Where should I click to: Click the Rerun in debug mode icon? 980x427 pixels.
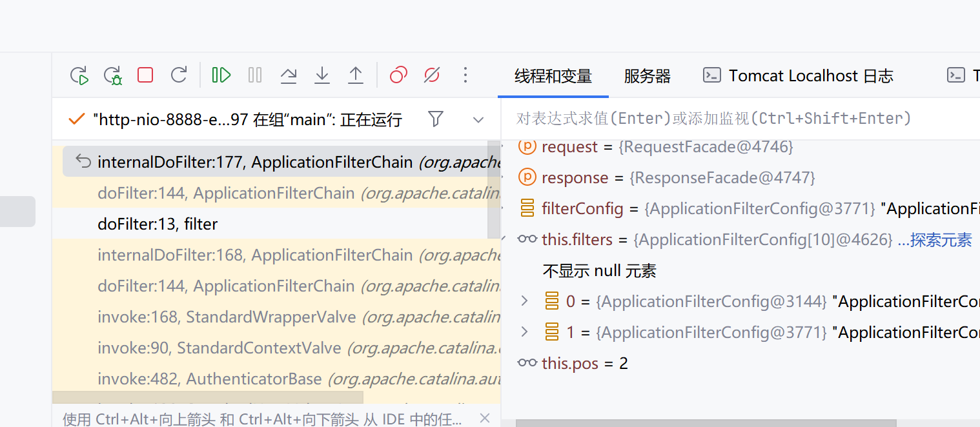pos(113,75)
